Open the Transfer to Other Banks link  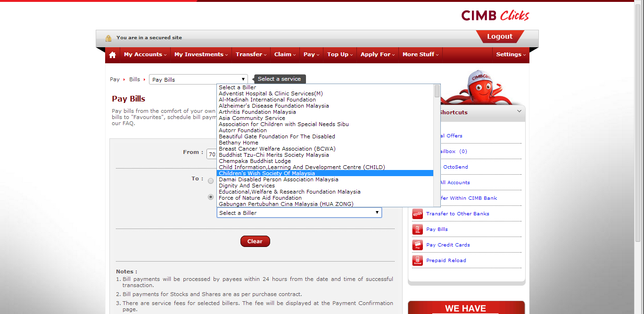(458, 214)
